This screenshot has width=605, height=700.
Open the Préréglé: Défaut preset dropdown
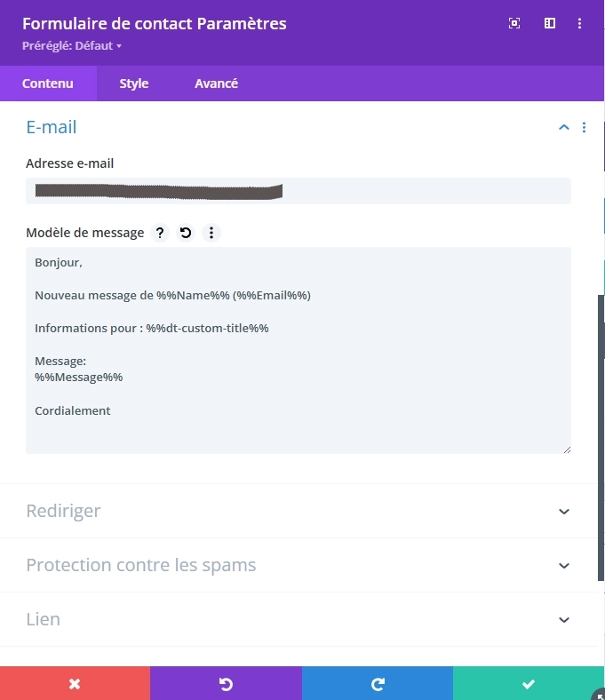pos(72,46)
